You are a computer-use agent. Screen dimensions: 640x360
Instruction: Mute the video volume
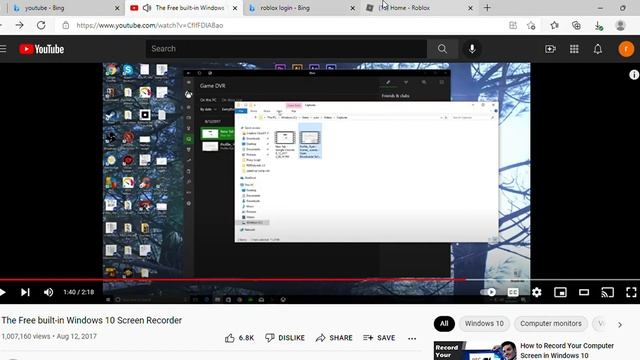point(48,292)
